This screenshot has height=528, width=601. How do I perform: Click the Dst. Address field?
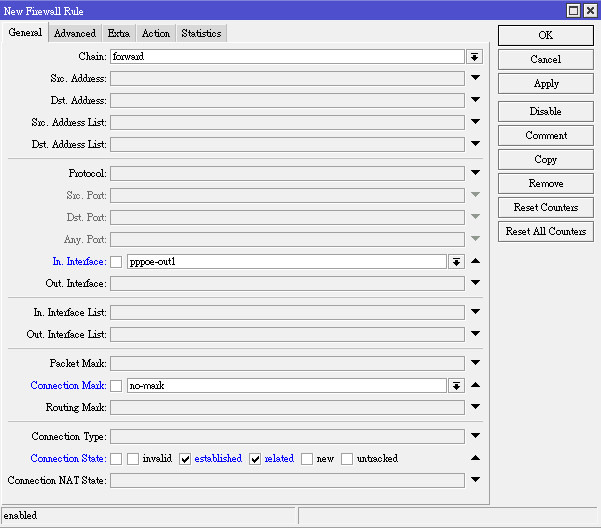287,101
